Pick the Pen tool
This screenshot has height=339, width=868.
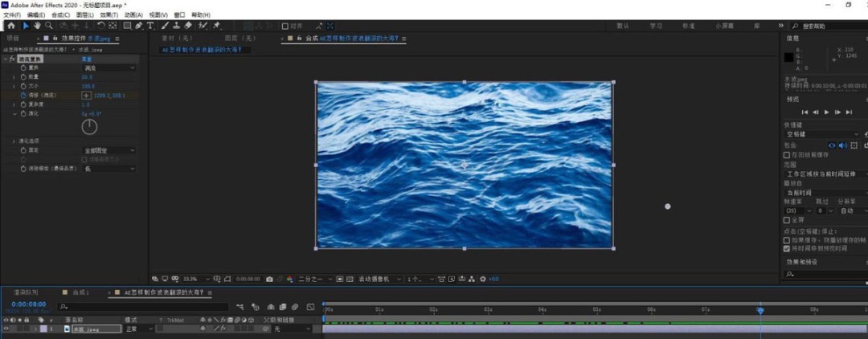(139, 26)
